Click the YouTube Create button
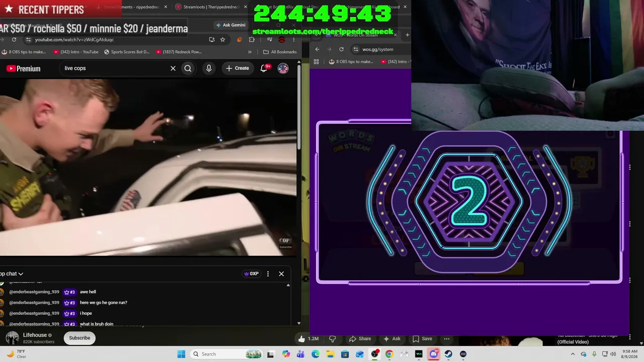Screen dimensions: 644x362 tap(237, 68)
